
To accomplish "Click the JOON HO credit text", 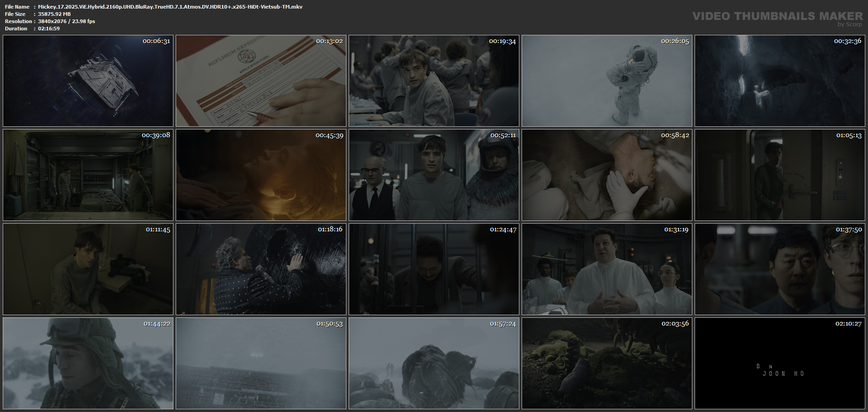I will [x=783, y=374].
